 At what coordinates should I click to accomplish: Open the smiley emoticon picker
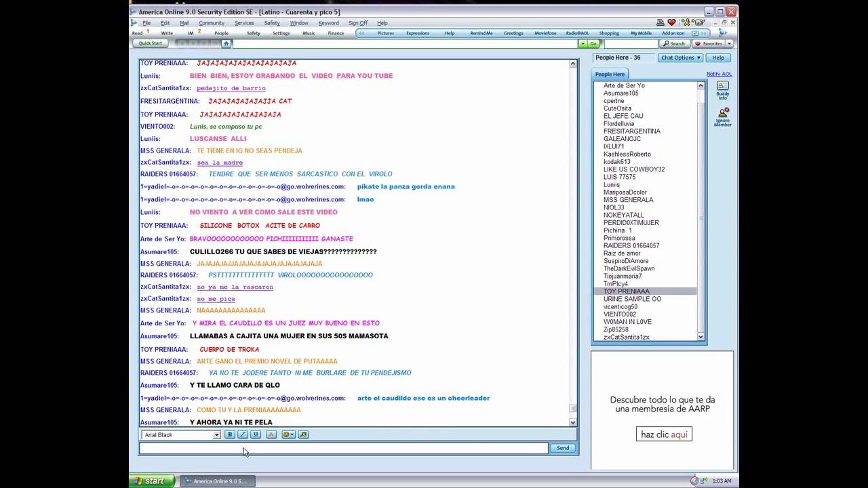point(288,434)
